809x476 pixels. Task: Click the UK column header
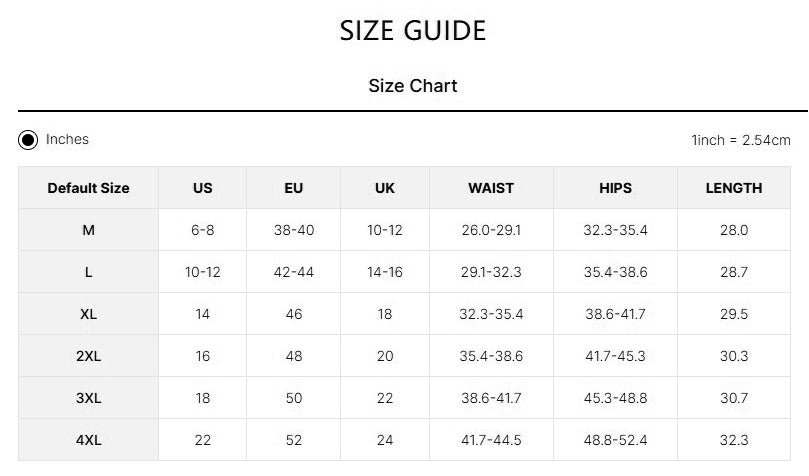coord(385,188)
